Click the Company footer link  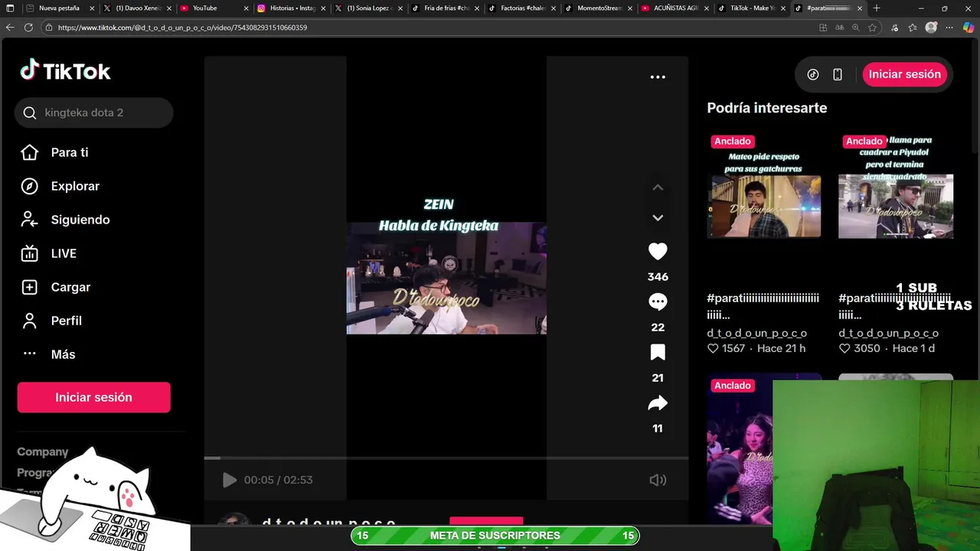point(43,452)
